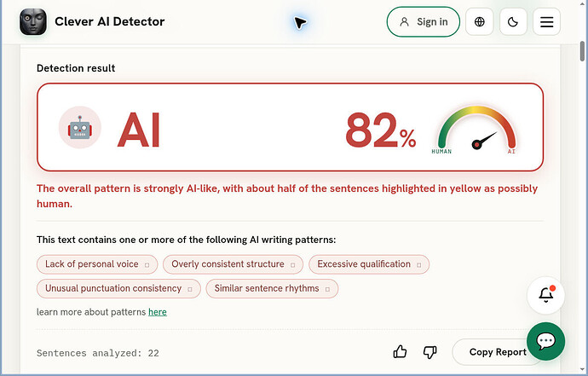Screen dimensions: 588x376
Task: Select the Overly consistent structure tag
Action: (233, 264)
